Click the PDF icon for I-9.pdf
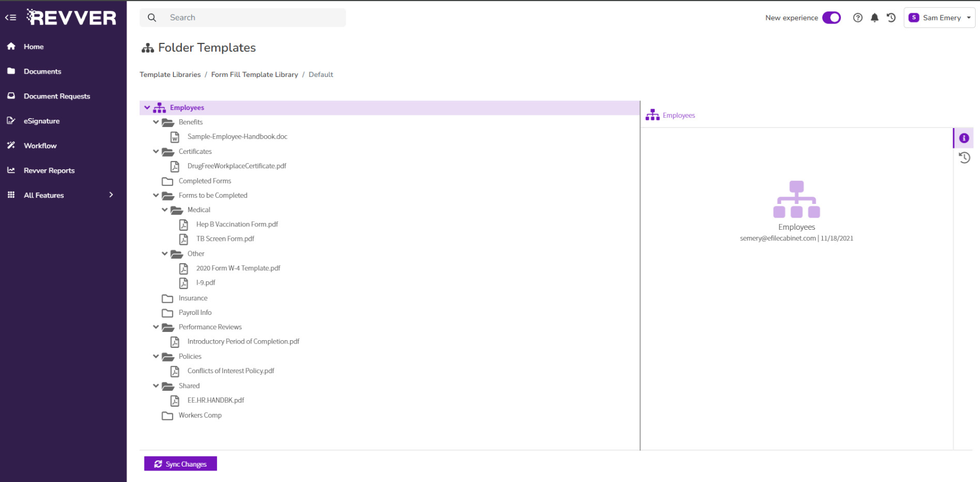The height and width of the screenshot is (482, 980). (184, 283)
